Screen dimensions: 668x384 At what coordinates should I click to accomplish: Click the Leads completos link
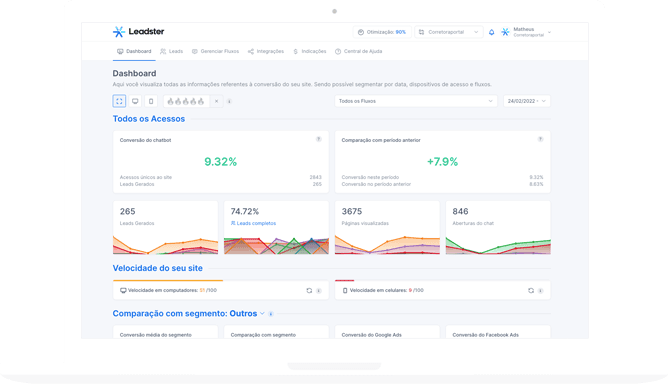[x=253, y=223]
